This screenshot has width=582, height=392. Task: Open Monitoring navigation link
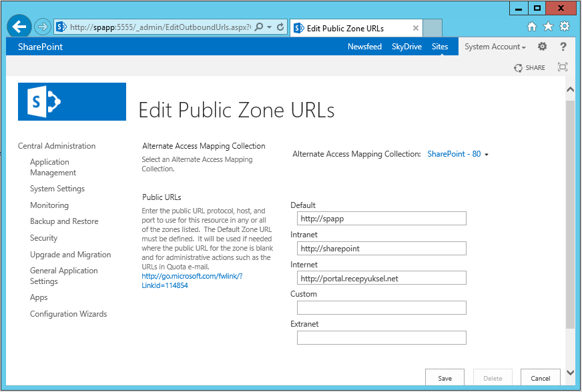(49, 205)
